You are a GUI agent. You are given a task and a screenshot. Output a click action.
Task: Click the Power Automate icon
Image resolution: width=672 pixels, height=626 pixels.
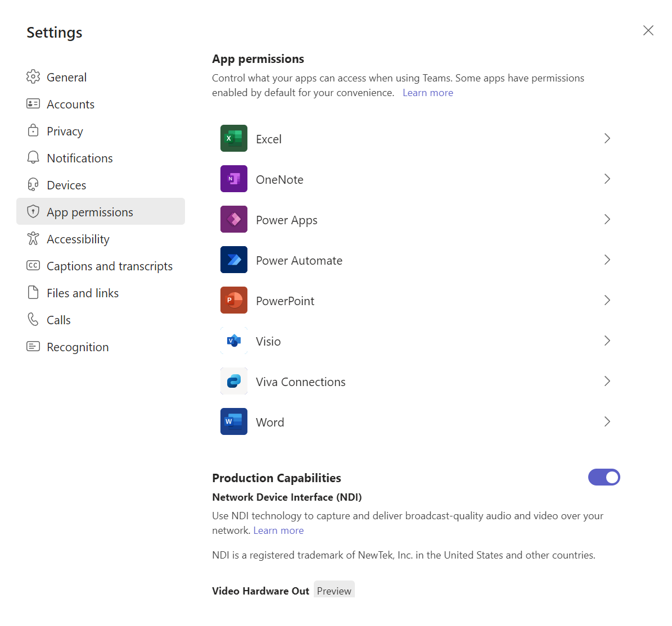(233, 260)
